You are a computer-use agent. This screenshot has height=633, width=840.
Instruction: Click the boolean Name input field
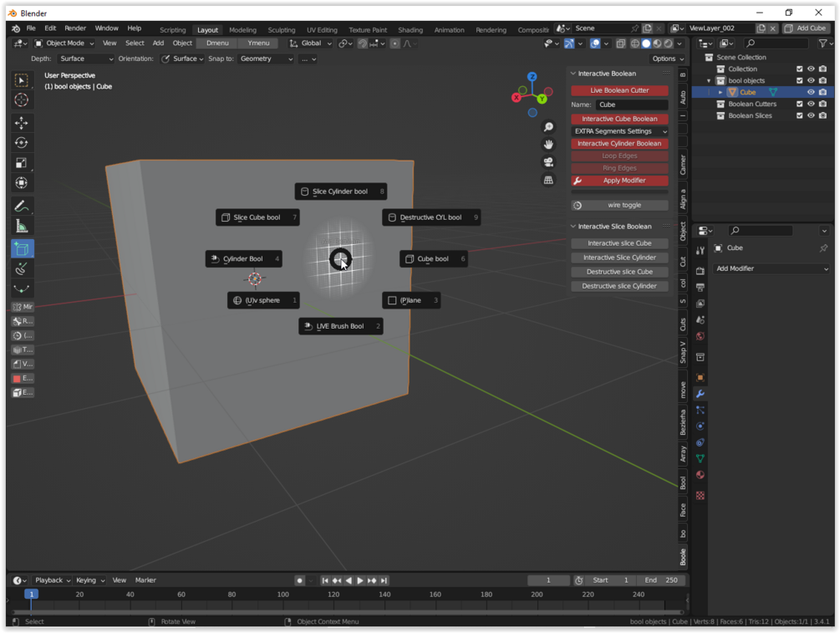tap(631, 105)
